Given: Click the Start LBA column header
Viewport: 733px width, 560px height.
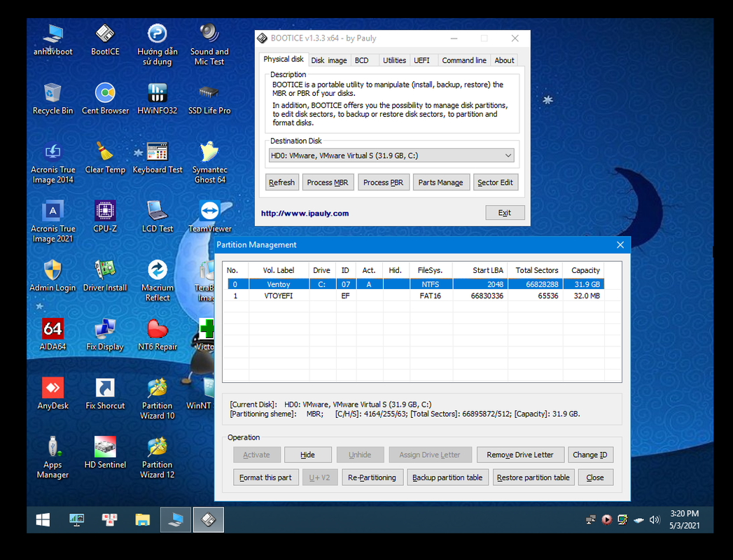Looking at the screenshot, I should (x=481, y=270).
